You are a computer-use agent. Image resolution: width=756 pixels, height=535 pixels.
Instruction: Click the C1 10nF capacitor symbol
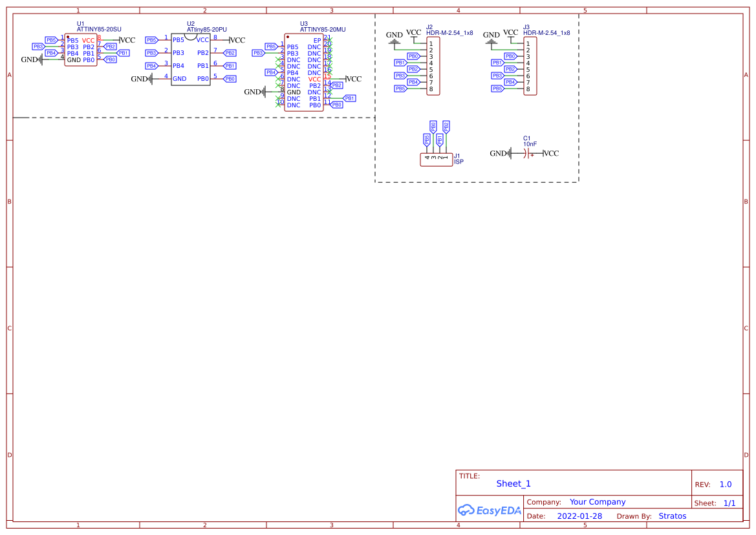(x=525, y=153)
